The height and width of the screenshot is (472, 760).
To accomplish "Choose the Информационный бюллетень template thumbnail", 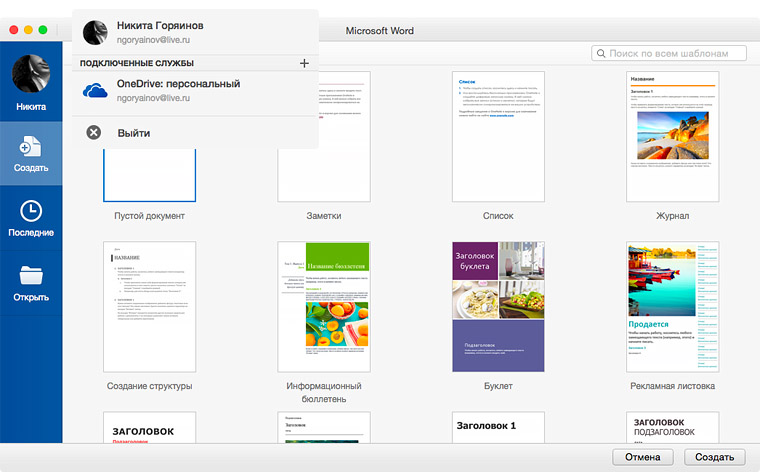I will [324, 307].
